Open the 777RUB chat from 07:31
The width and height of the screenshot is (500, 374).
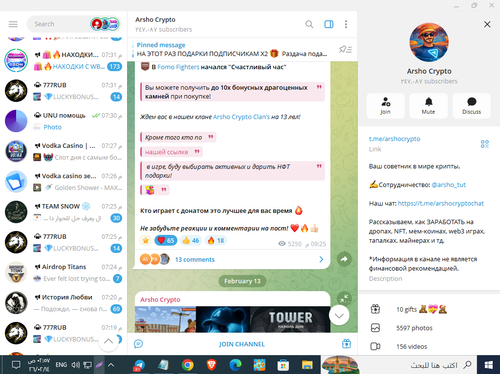[63, 91]
